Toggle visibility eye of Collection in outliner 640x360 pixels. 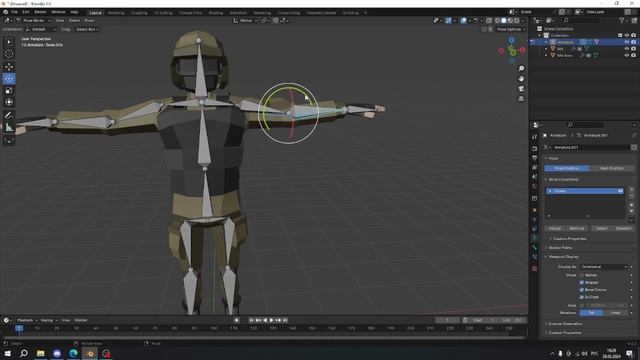click(627, 36)
